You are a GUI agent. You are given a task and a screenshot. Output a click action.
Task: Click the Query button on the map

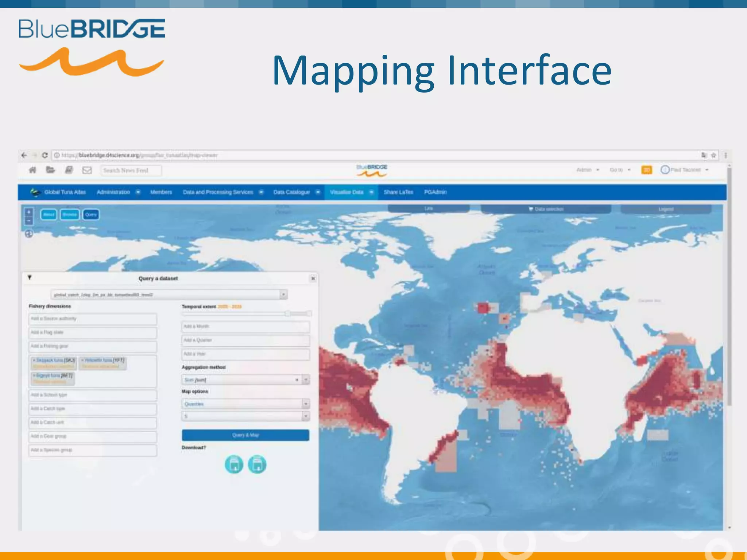(91, 214)
